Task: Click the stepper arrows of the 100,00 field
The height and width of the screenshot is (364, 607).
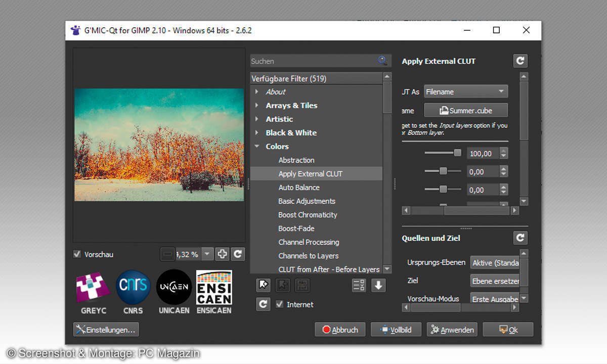Action: [503, 153]
